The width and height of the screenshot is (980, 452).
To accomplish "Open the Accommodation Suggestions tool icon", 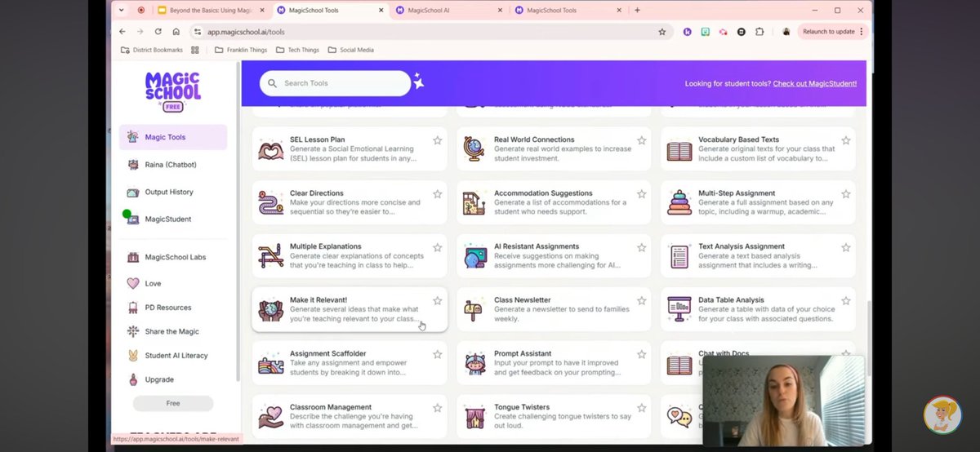I will point(474,203).
